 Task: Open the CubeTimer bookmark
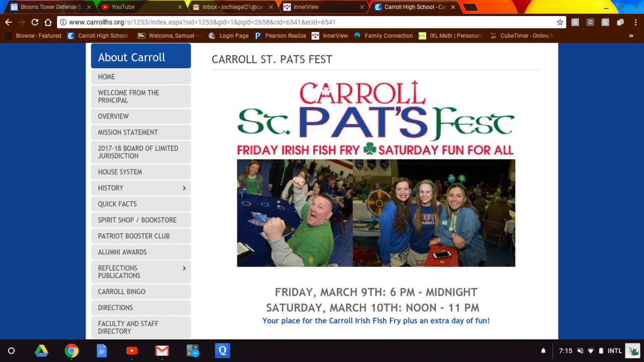pyautogui.click(x=521, y=36)
